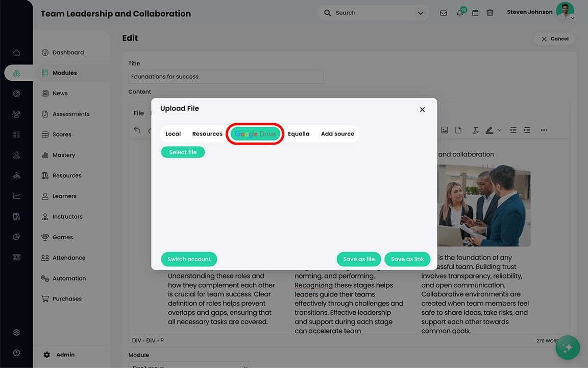Viewport: 588px width, 368px height.
Task: Switch to the Equella upload tab
Action: [x=299, y=133]
